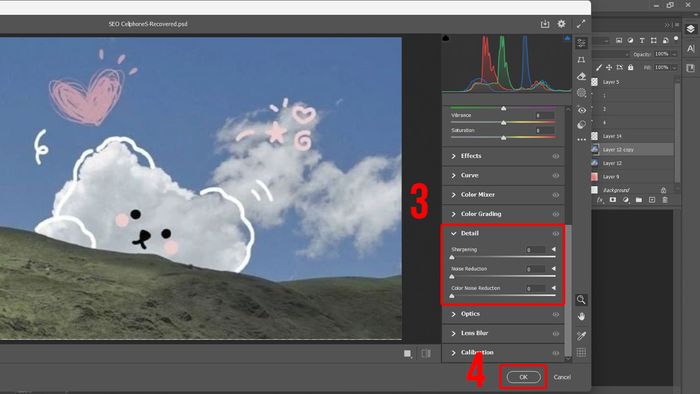Select Layer 12 copy in Layers panel
The height and width of the screenshot is (394, 700).
632,149
